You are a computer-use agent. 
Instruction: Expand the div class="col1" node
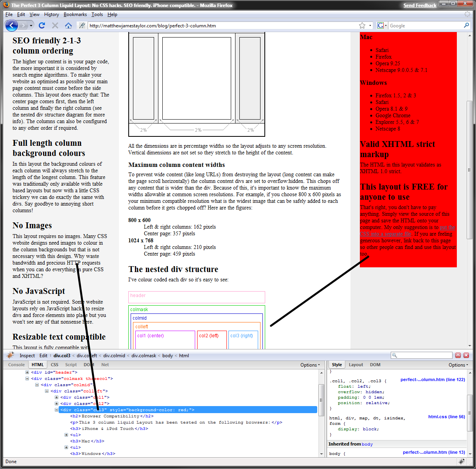[57, 397]
